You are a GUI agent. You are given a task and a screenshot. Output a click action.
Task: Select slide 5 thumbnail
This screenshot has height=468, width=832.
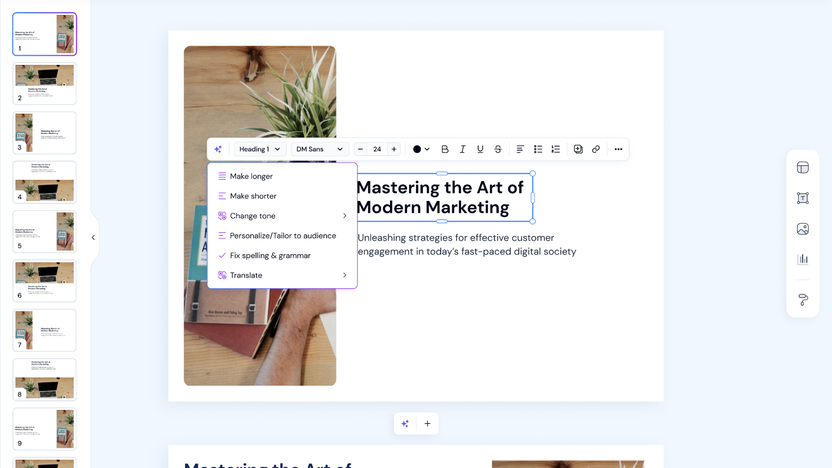45,231
